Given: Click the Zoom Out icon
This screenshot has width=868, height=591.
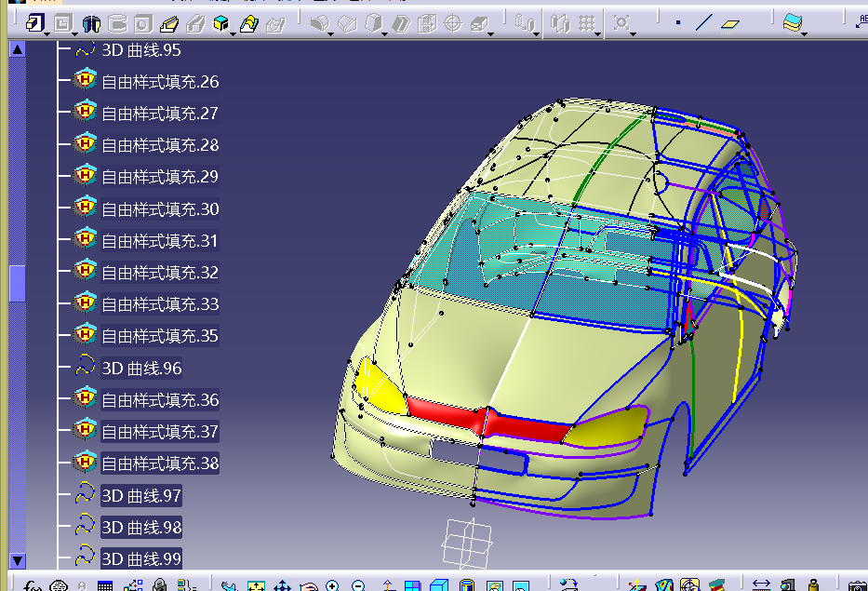Looking at the screenshot, I should [358, 585].
